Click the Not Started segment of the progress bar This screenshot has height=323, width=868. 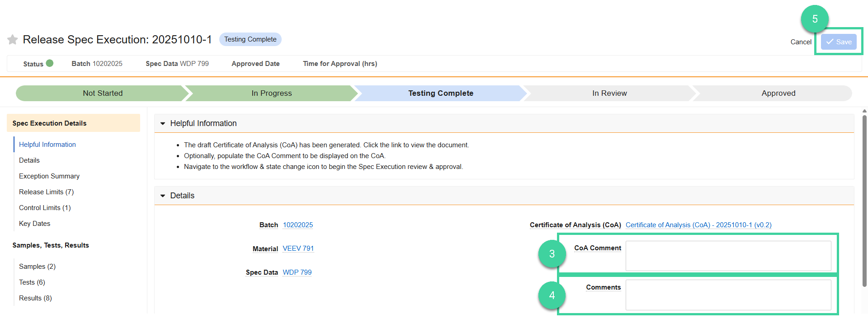[x=102, y=93]
